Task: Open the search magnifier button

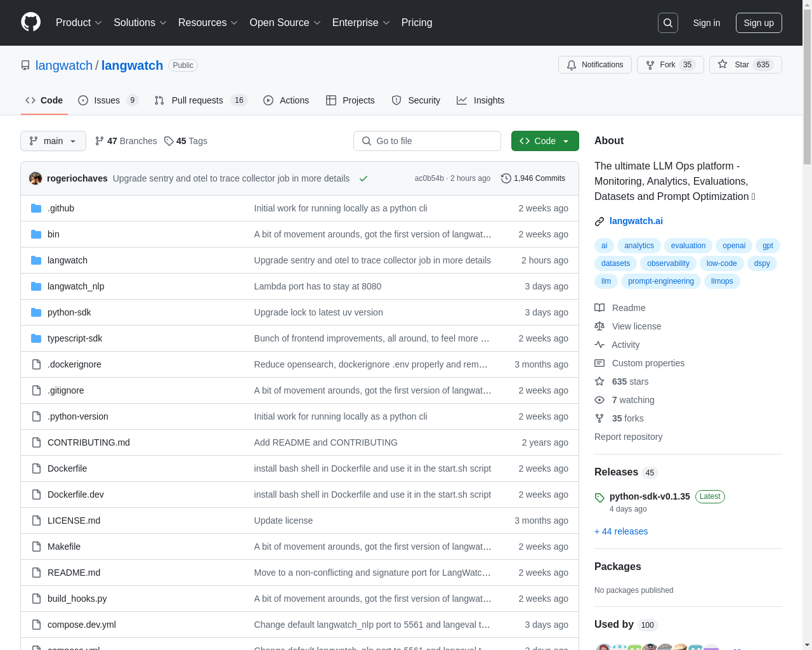Action: [x=668, y=23]
